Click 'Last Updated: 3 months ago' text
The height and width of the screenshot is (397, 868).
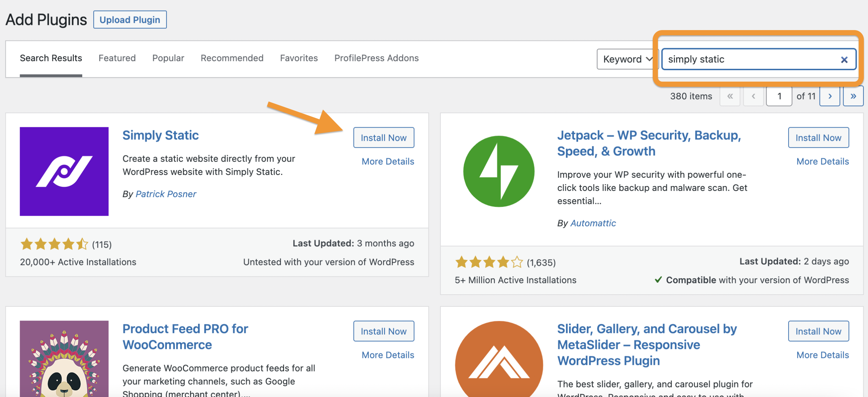(353, 243)
